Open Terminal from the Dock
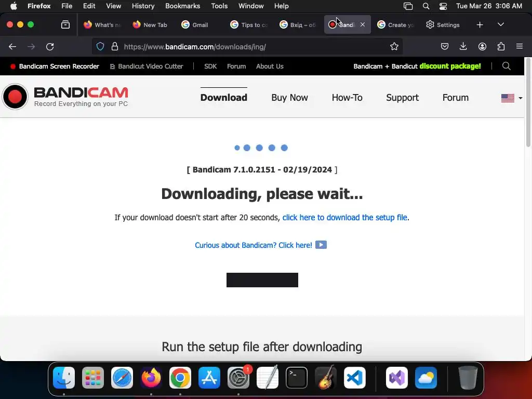This screenshot has width=532, height=399. (297, 378)
